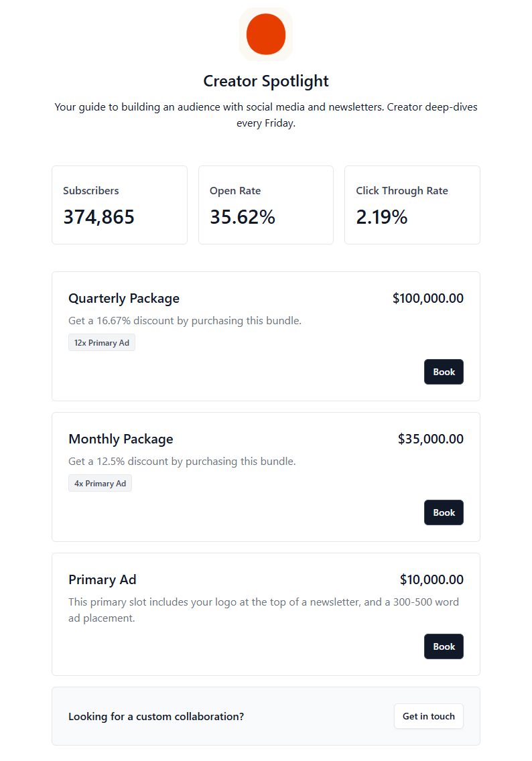Select the Subscribers stat card
Image resolution: width=532 pixels, height=761 pixels.
pyautogui.click(x=119, y=205)
